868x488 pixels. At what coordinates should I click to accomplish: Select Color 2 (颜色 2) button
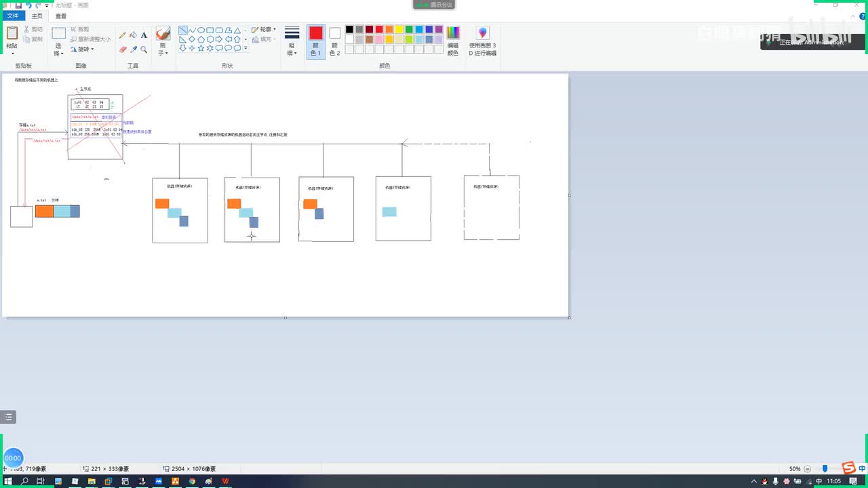click(x=335, y=41)
